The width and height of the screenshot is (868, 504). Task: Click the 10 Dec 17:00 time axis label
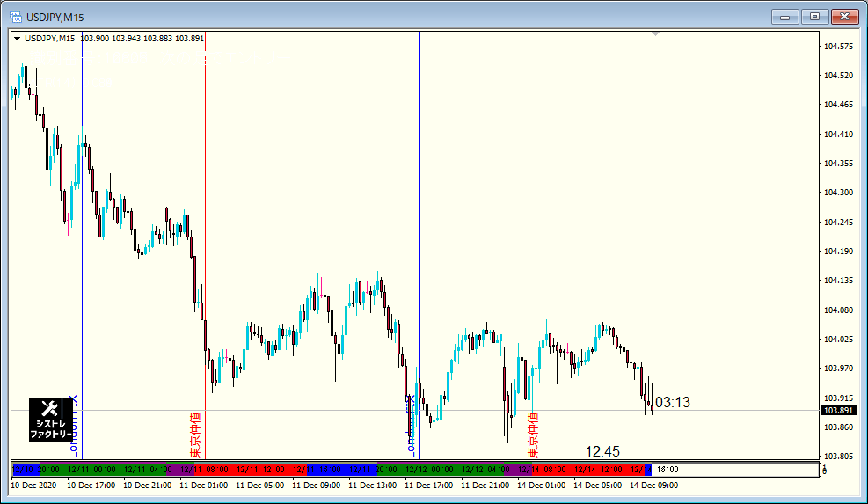tap(91, 486)
